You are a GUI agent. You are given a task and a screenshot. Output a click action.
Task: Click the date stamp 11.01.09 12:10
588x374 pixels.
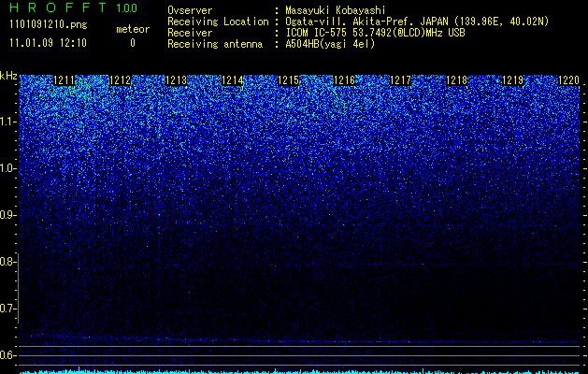48,43
